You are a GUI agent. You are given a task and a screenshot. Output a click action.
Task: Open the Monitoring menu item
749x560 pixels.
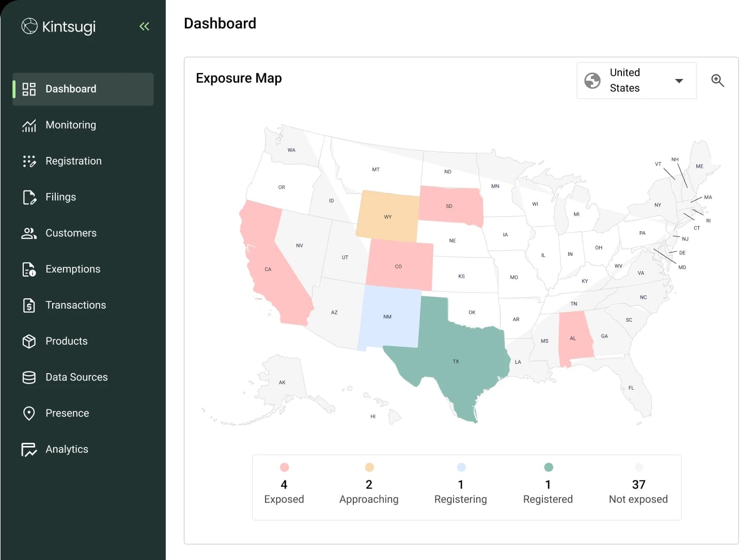click(83, 125)
